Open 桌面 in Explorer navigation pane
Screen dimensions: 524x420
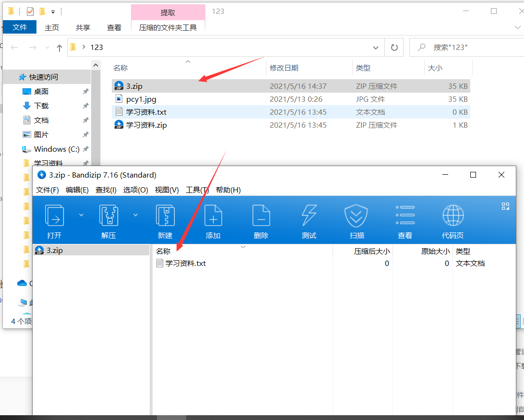pyautogui.click(x=41, y=91)
